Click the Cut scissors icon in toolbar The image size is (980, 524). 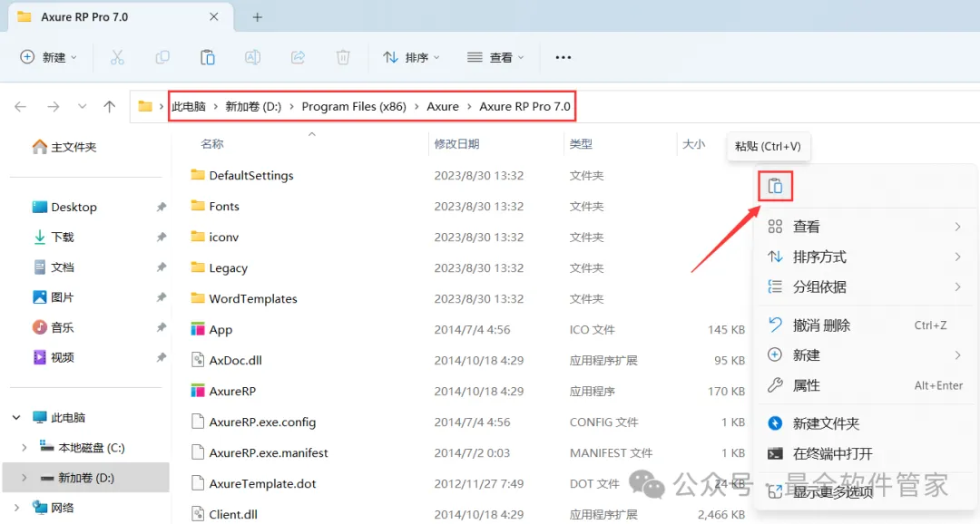[117, 57]
